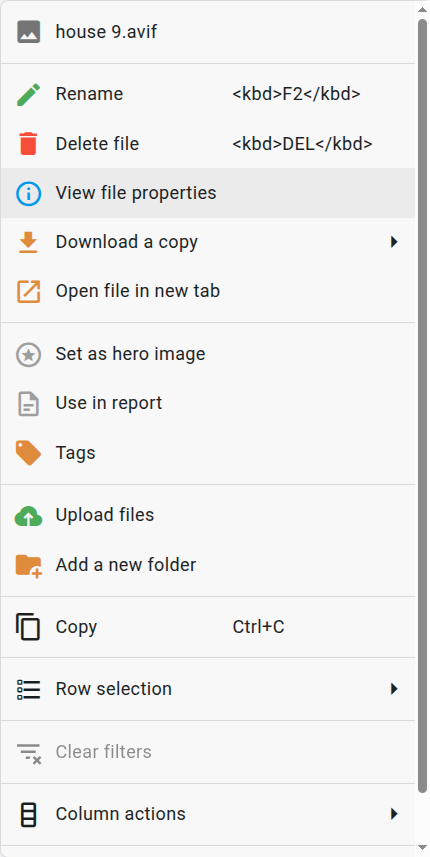Click the image file icon beside house 9.avif

pyautogui.click(x=28, y=32)
